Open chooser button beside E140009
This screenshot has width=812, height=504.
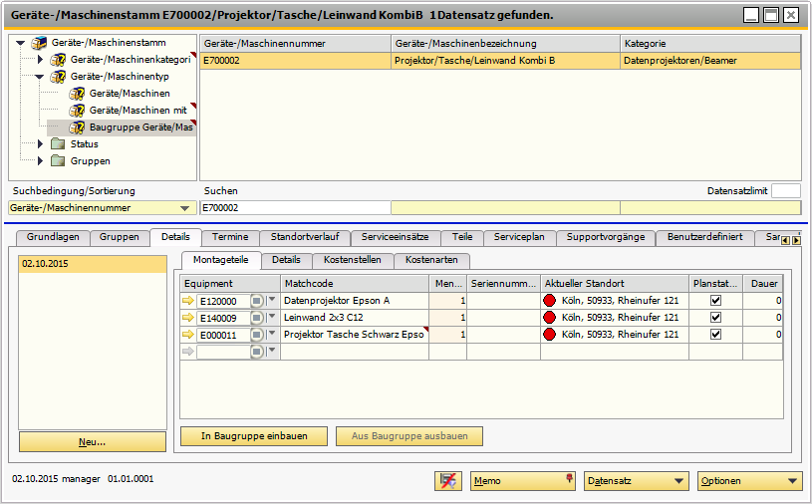click(256, 318)
